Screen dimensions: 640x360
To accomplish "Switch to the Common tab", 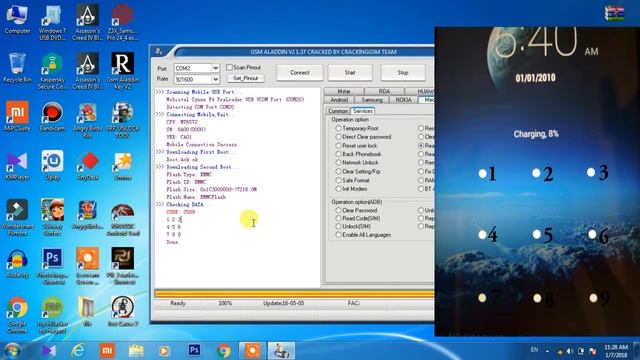I will coord(338,111).
